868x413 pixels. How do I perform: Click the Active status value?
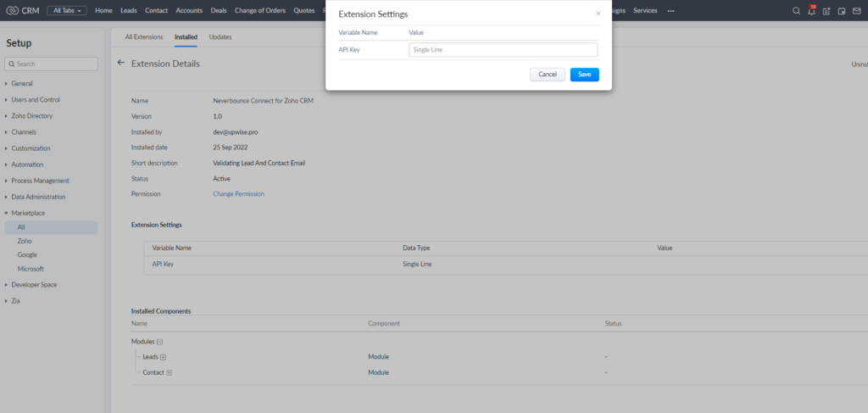click(x=221, y=179)
